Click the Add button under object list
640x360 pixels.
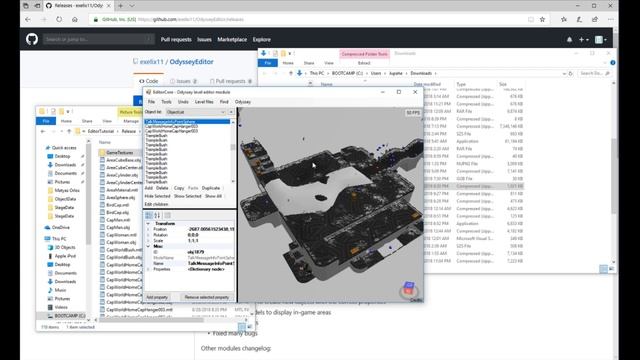(x=149, y=188)
